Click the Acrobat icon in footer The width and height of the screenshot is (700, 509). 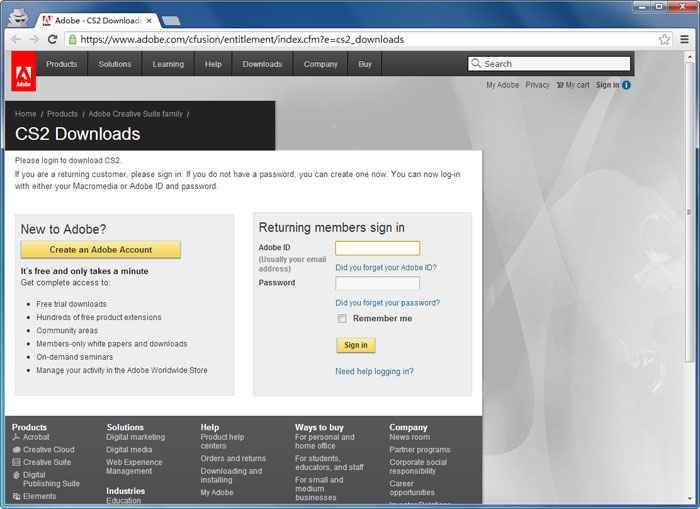17,437
